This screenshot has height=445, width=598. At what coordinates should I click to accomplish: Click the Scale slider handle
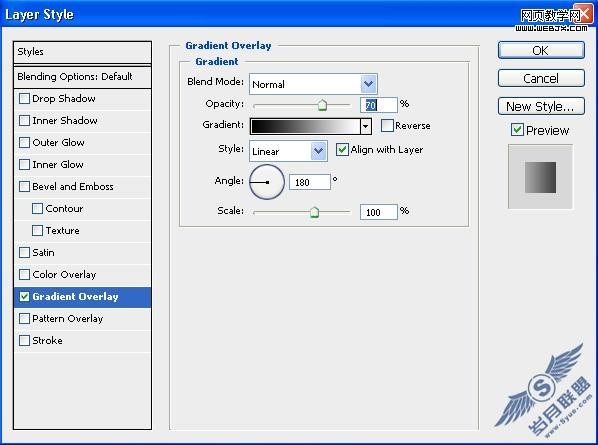314,212
